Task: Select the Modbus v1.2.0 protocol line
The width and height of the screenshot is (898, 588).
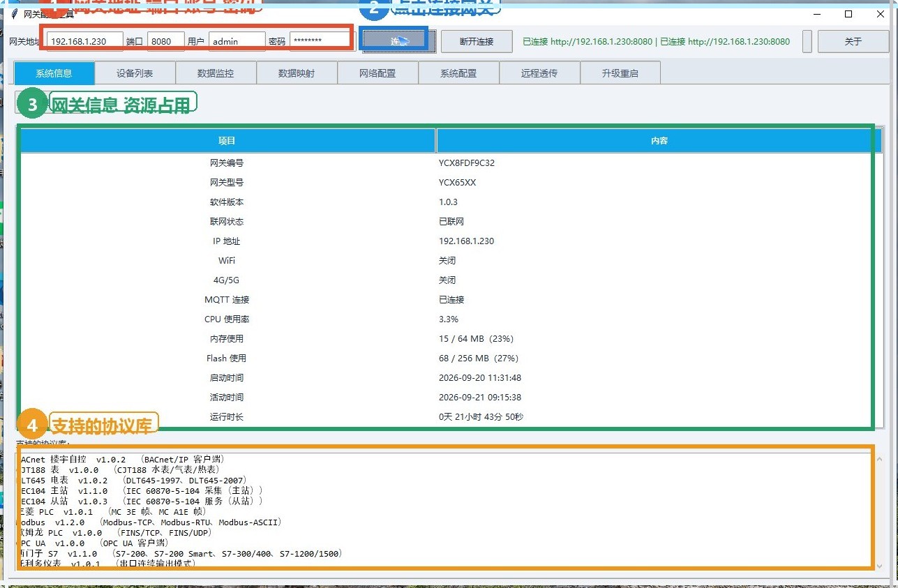Action: (x=148, y=522)
